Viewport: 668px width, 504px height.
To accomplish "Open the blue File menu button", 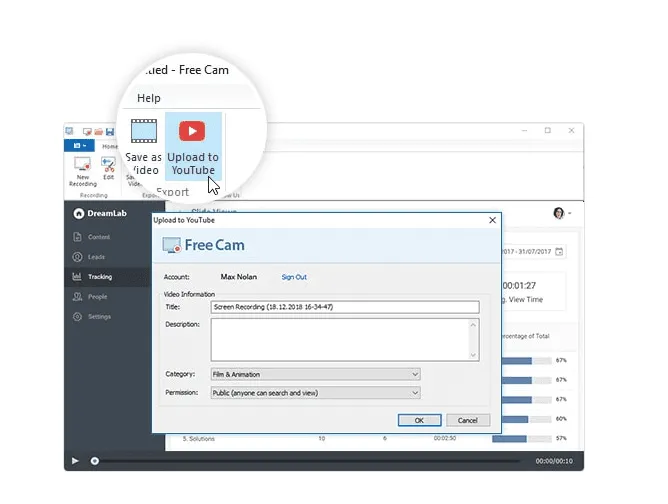I will pos(79,146).
